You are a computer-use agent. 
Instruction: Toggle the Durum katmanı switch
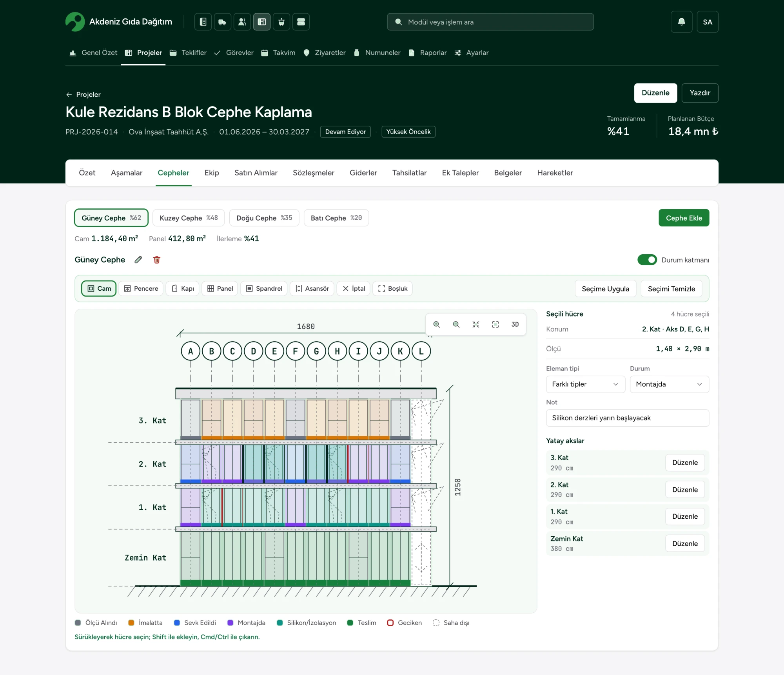pos(647,260)
